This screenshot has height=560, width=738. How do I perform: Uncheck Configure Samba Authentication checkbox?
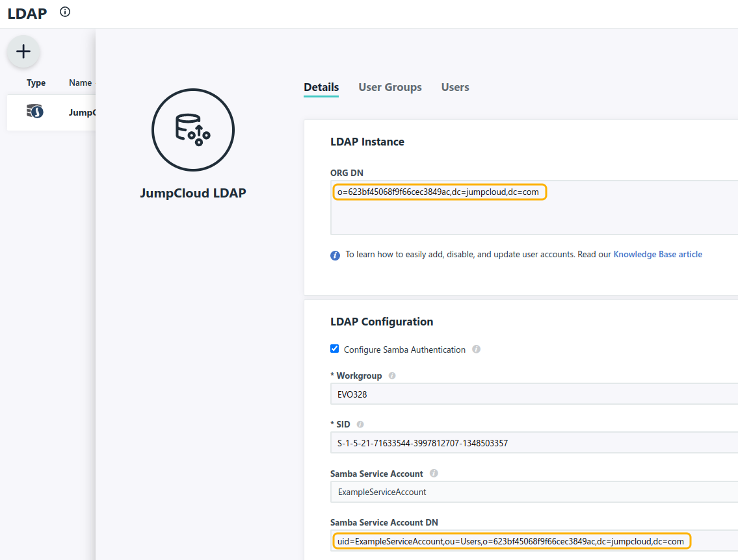coord(335,349)
